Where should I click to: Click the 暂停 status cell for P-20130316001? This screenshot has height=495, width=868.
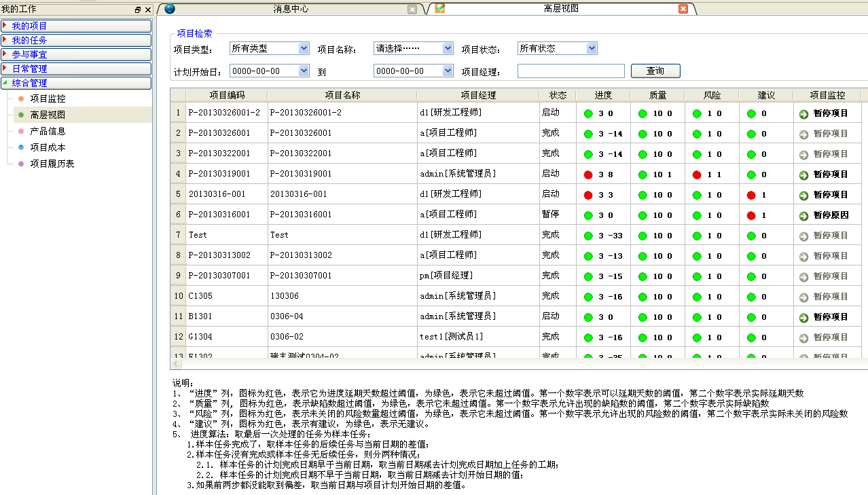[x=558, y=215]
